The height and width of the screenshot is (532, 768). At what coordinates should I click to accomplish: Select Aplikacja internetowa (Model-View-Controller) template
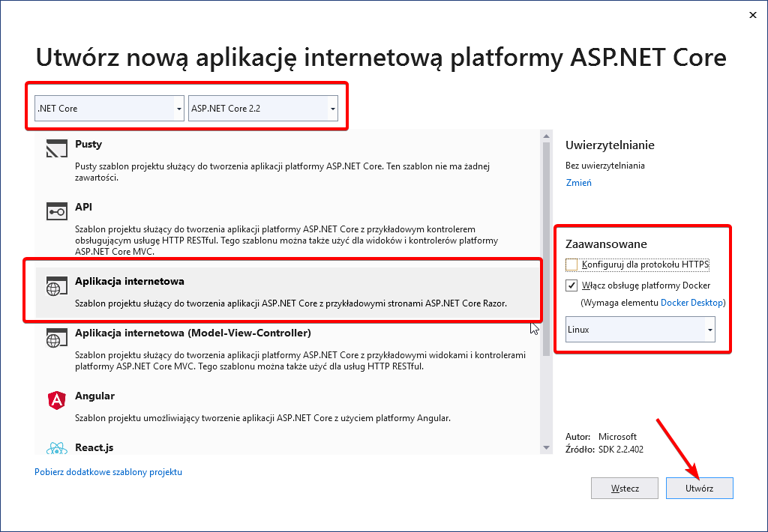point(193,333)
